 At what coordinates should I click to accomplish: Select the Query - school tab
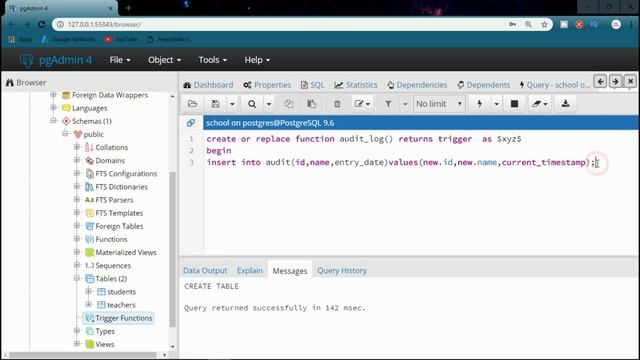tap(554, 85)
